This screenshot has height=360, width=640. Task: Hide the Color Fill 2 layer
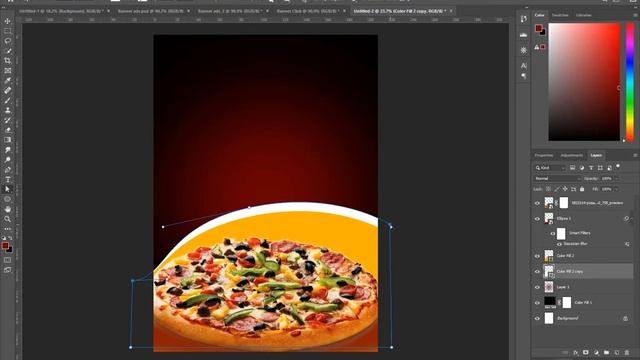537,256
